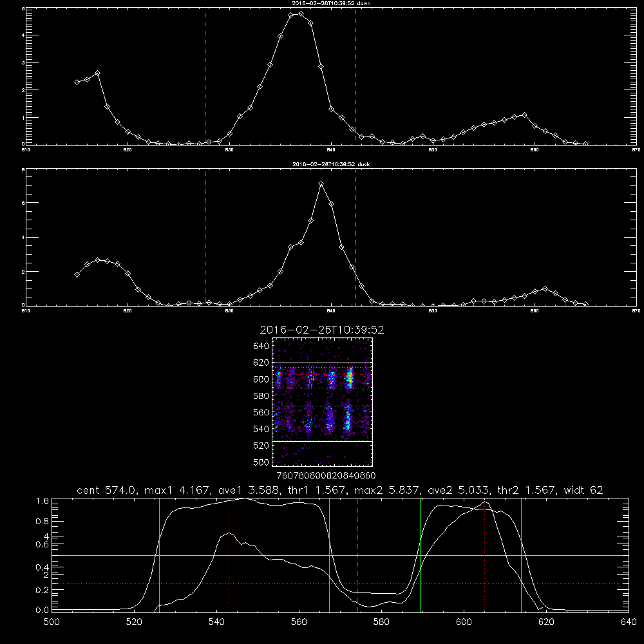Select the 'widt 62' value text
644x644 pixels.
pos(583,490)
